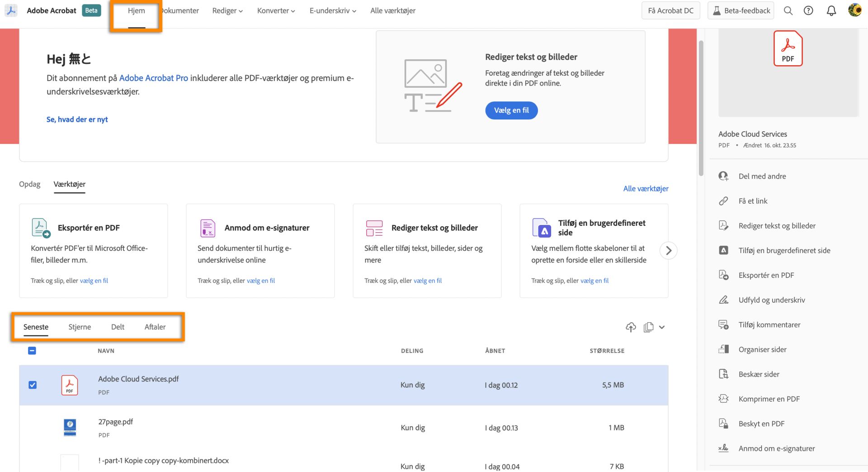Open the 27page.pdf file name

115,422
